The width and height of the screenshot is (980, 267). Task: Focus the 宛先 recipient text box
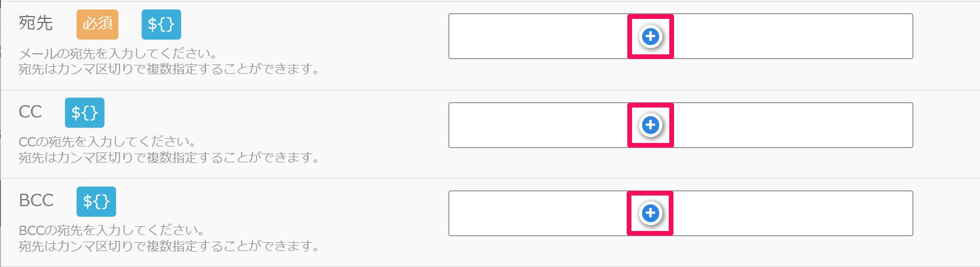click(681, 36)
